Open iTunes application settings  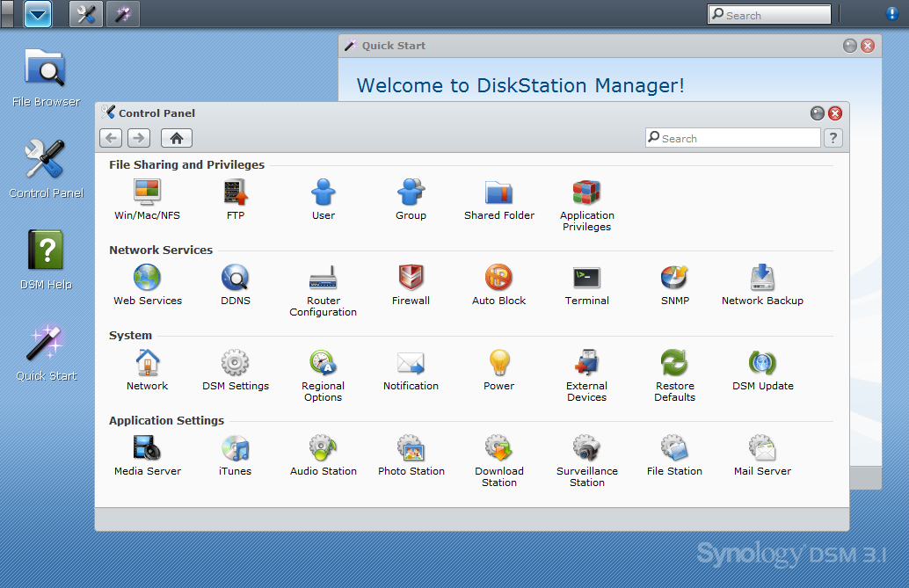click(x=236, y=455)
